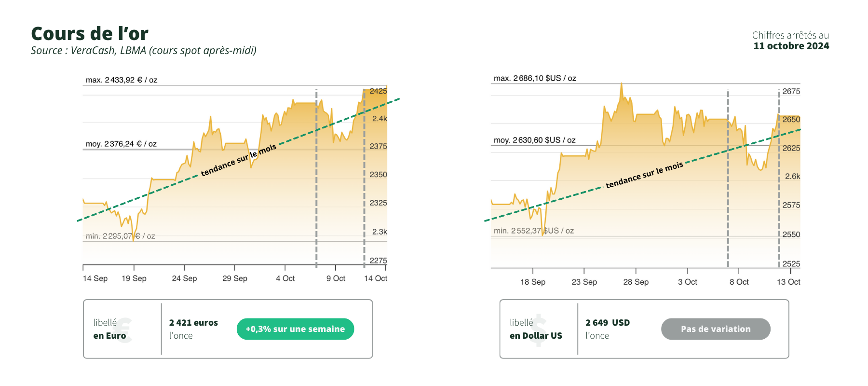
Task: Select the '2 649 USD' price value
Action: point(608,323)
